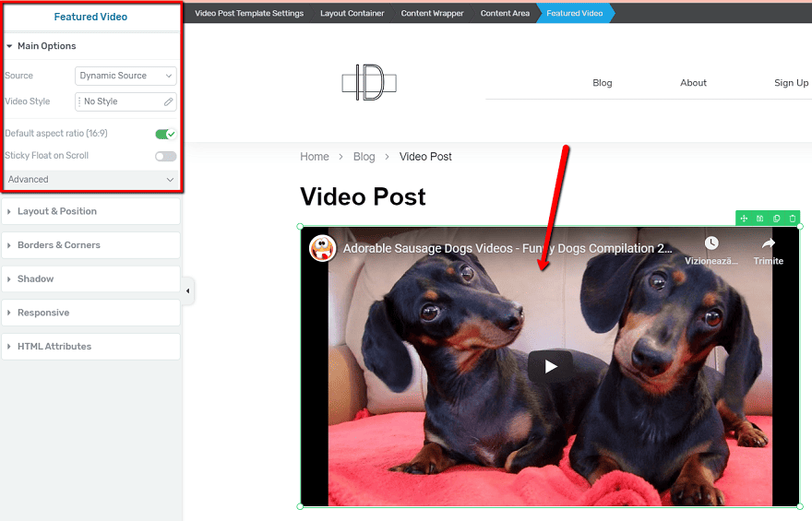Duplicate the Featured Video element
The width and height of the screenshot is (812, 521).
(x=776, y=219)
